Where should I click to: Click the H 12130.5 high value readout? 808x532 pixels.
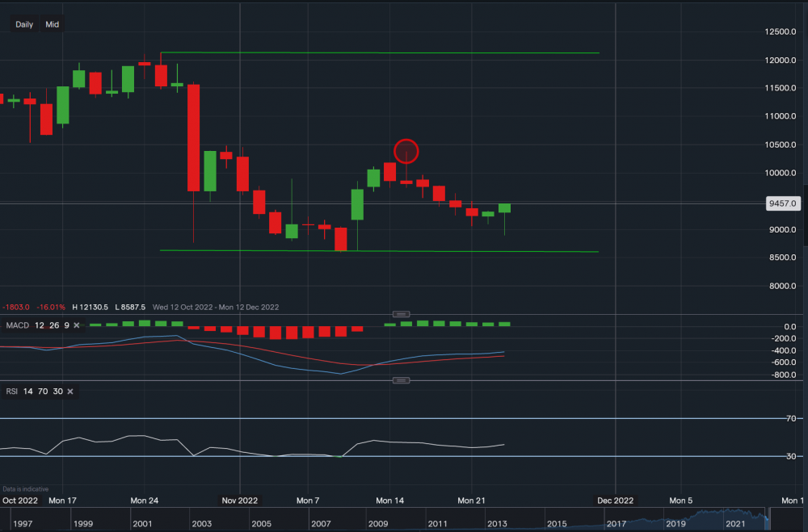pos(91,307)
